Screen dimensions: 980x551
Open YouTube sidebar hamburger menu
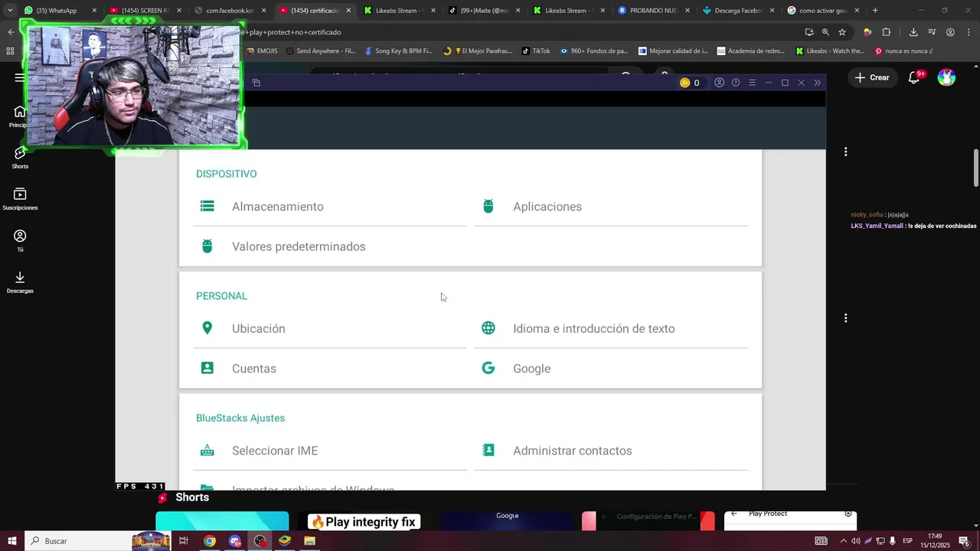pos(19,77)
